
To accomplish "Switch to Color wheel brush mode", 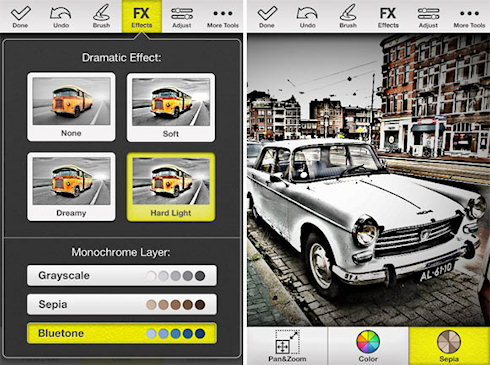I will click(x=368, y=346).
